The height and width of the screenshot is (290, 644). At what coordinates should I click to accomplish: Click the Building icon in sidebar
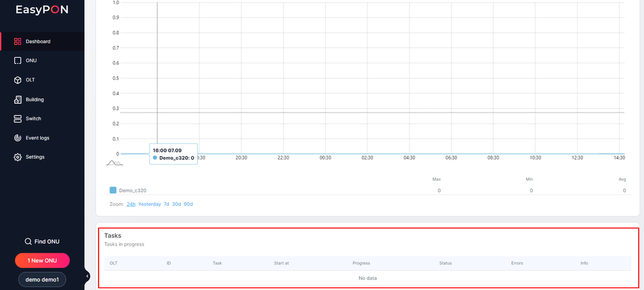(x=18, y=100)
